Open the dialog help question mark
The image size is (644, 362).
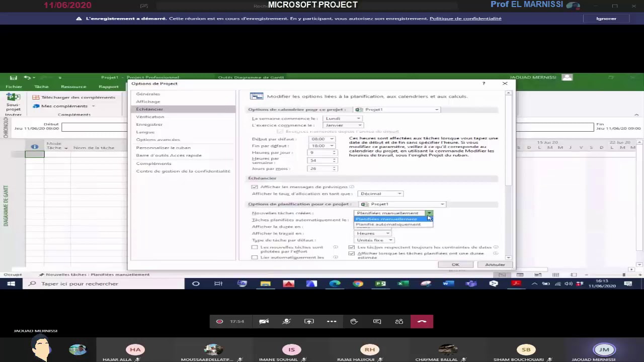coord(484,83)
